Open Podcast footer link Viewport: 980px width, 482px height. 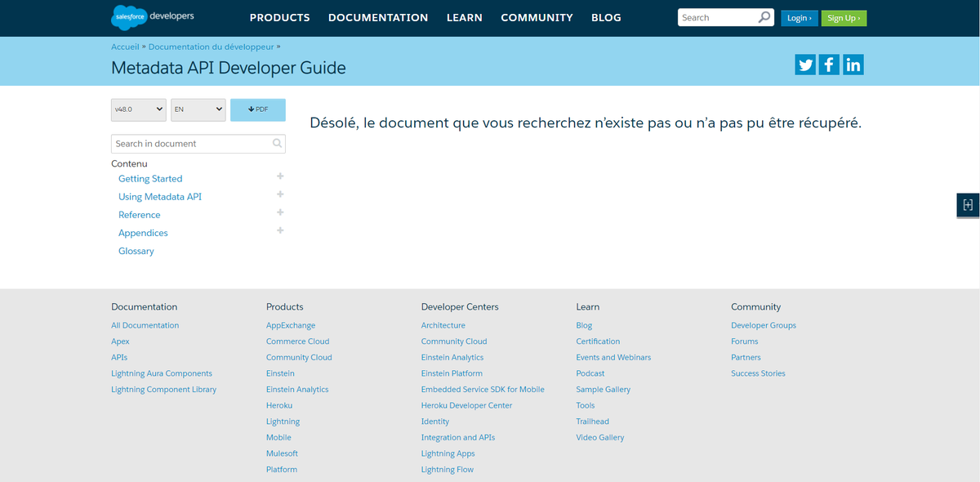[590, 373]
